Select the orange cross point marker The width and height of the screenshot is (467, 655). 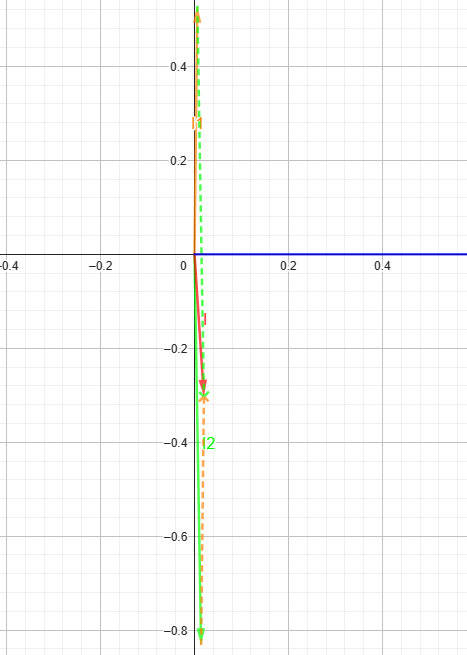point(203,396)
